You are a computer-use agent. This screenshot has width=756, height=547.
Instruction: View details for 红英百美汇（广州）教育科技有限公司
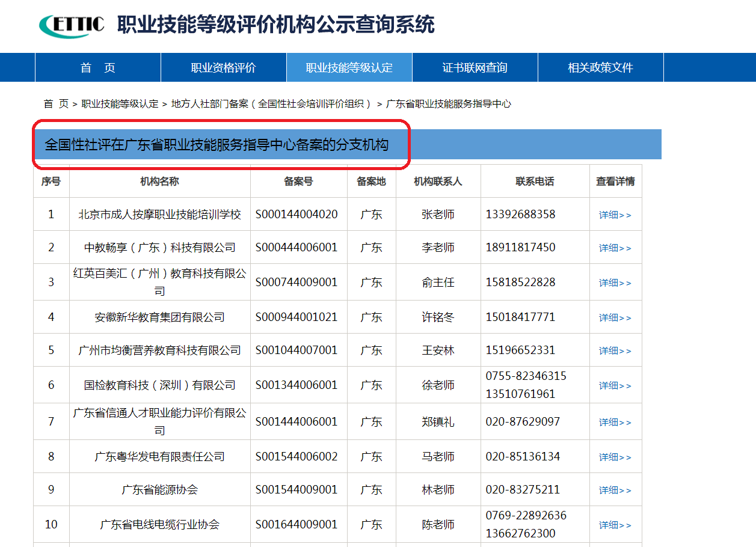[x=615, y=283]
